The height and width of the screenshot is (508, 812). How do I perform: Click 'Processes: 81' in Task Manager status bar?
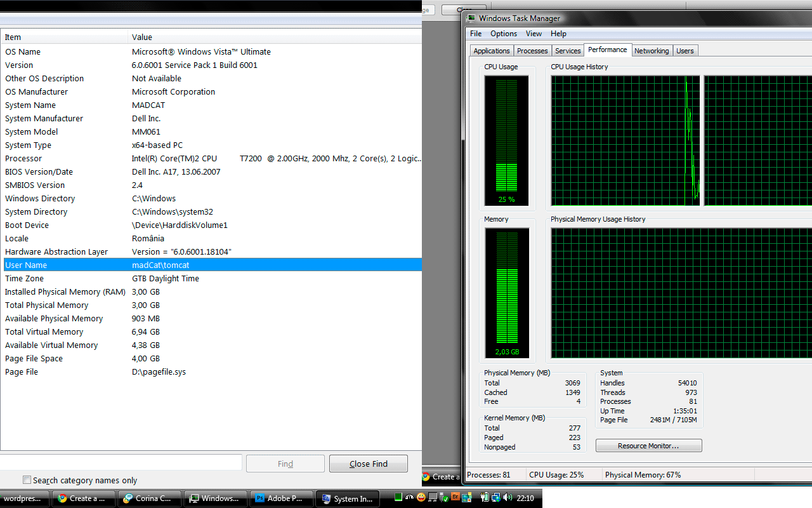click(488, 475)
